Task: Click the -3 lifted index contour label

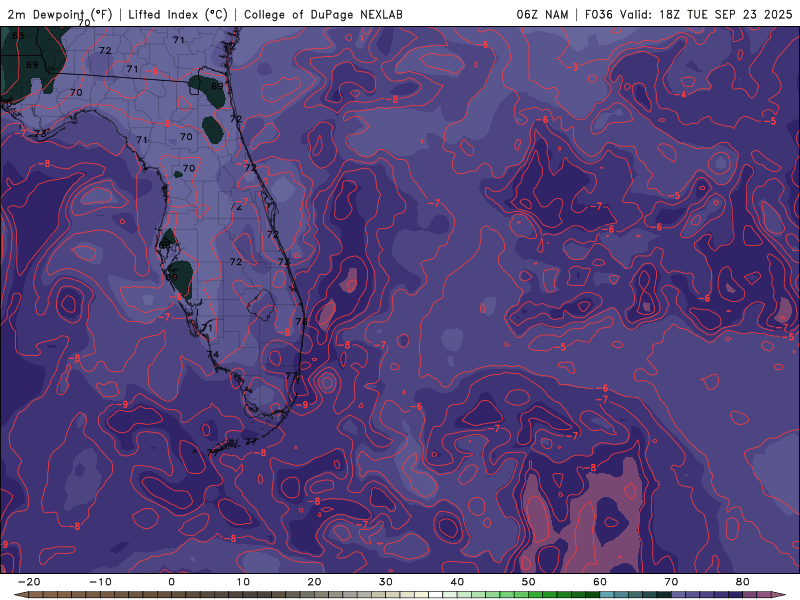Action: click(572, 67)
